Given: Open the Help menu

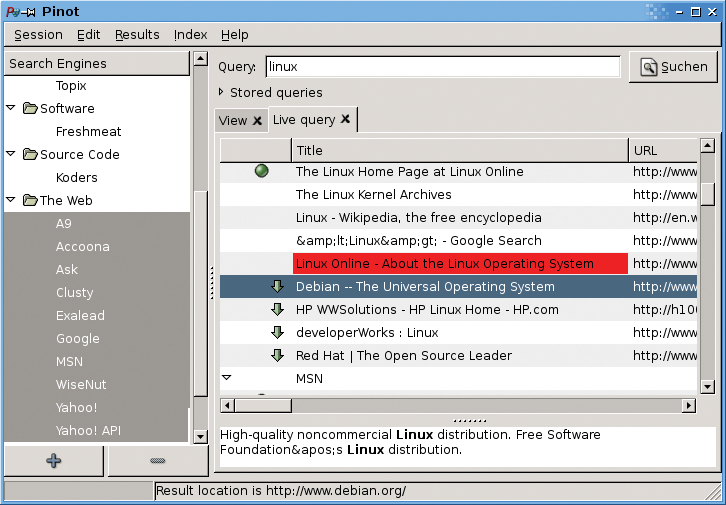Looking at the screenshot, I should tap(234, 35).
